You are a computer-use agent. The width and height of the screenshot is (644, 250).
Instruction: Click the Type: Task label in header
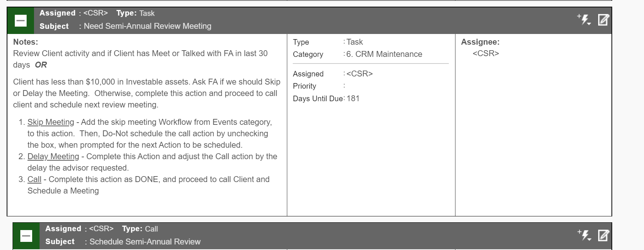click(135, 13)
